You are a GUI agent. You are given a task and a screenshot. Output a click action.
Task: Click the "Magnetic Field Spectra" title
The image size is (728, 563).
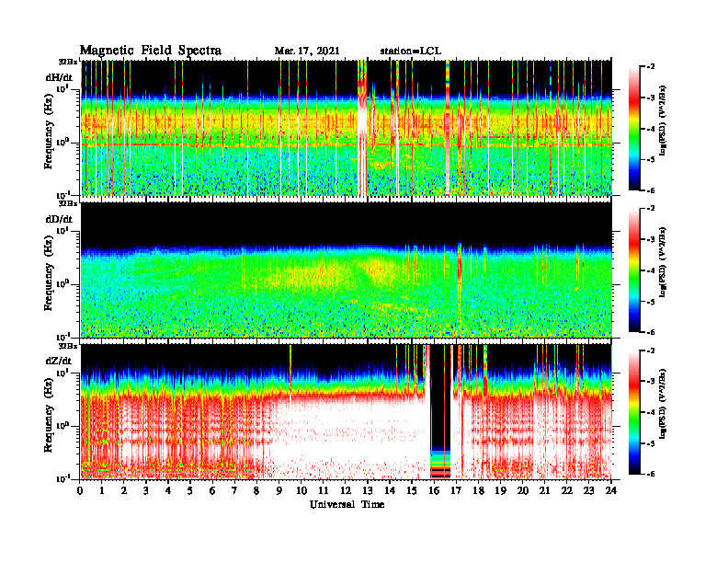[x=150, y=51]
